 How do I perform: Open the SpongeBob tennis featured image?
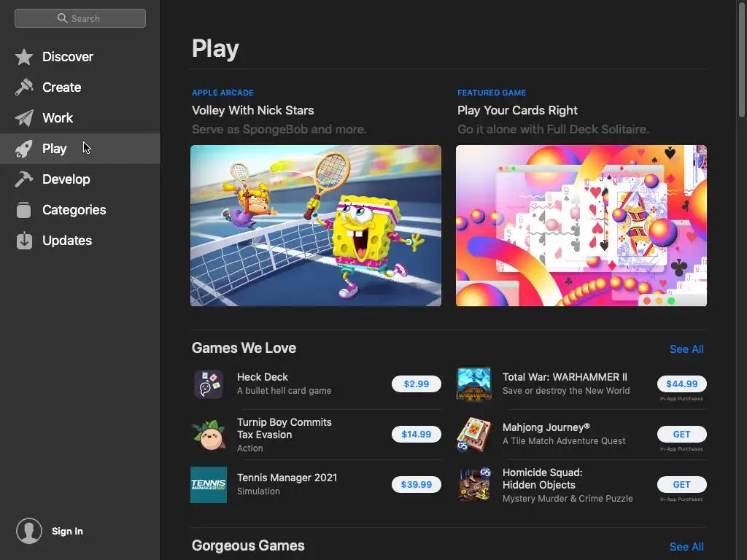pyautogui.click(x=316, y=226)
